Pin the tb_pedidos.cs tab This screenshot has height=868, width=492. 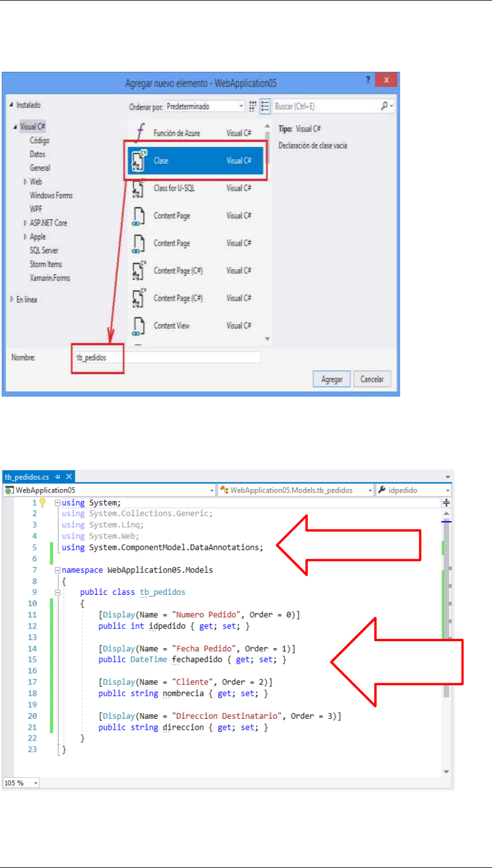click(57, 477)
